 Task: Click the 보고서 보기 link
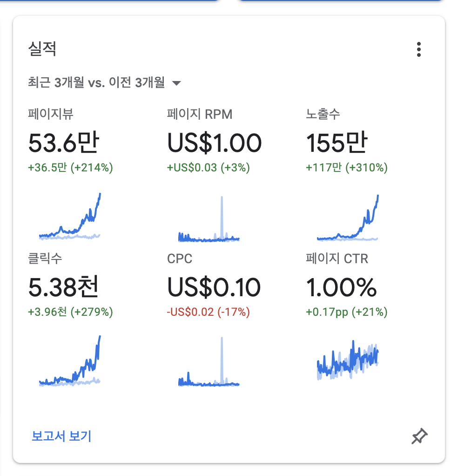pos(61,436)
